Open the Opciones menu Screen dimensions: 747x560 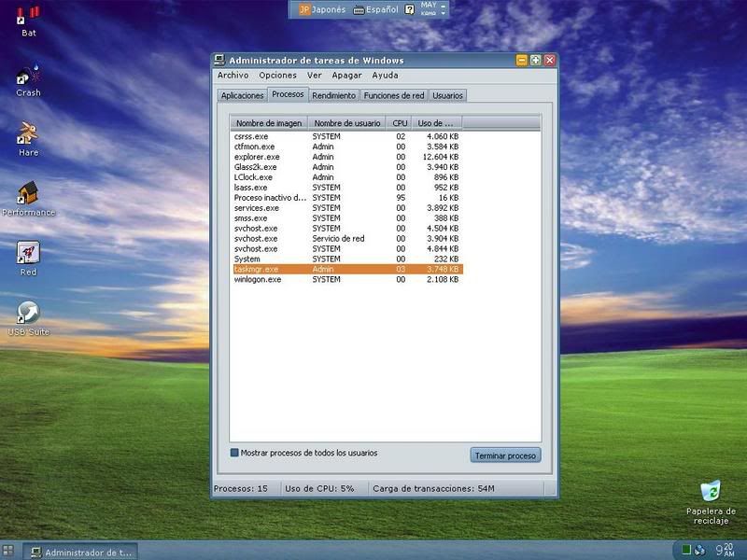(x=277, y=76)
